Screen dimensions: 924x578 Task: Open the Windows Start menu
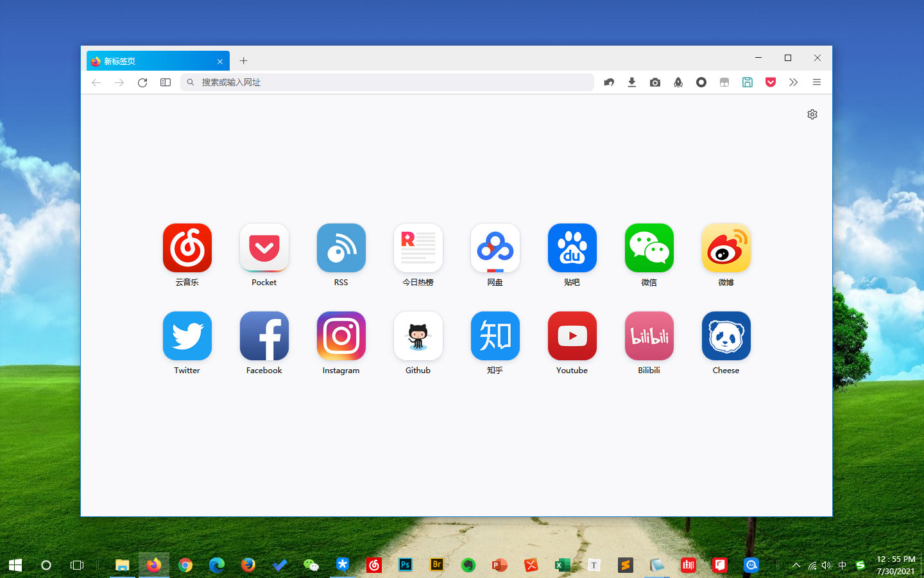[x=14, y=565]
